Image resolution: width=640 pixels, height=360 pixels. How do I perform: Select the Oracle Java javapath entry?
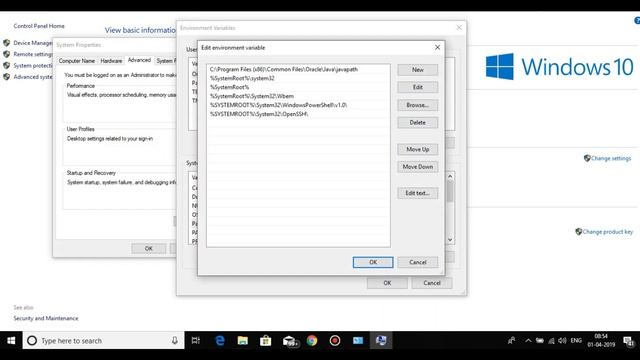[298, 69]
